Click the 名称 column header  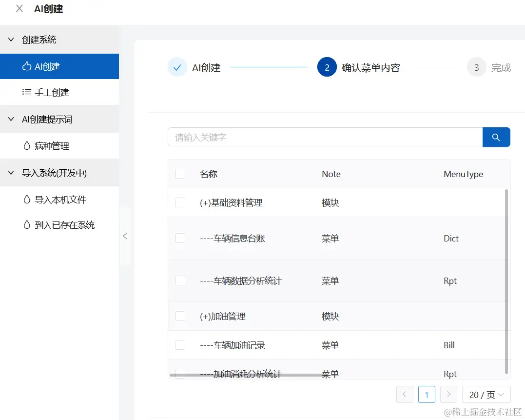pos(209,174)
